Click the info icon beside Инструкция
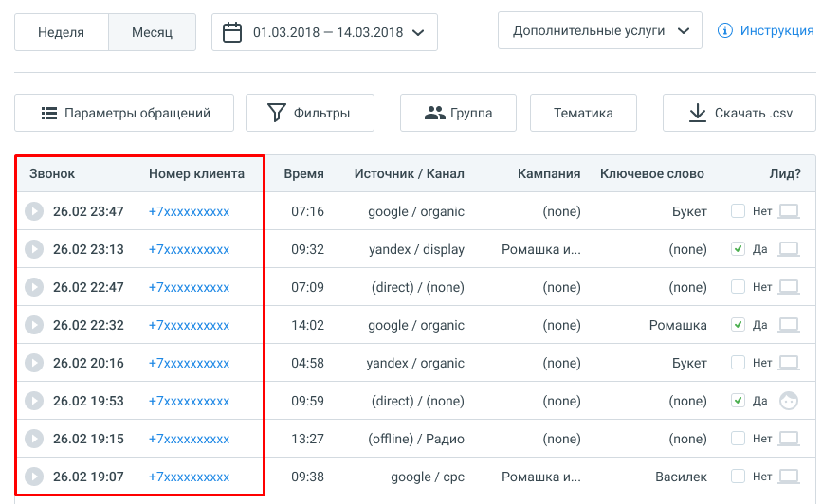The width and height of the screenshot is (840, 504). [x=725, y=30]
